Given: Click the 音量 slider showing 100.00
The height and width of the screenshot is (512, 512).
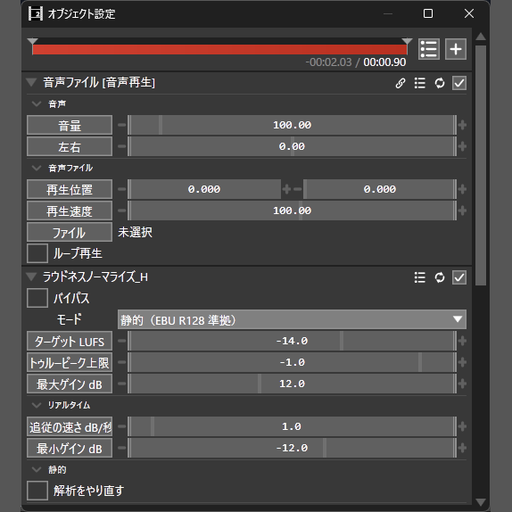Looking at the screenshot, I should (x=292, y=125).
